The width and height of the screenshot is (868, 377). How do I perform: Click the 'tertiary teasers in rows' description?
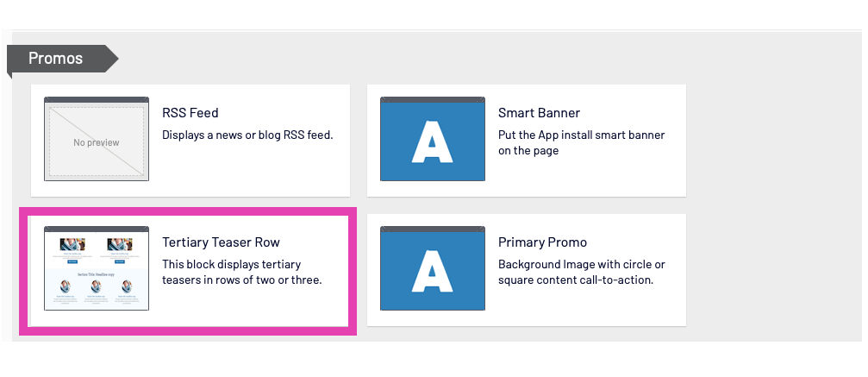click(x=241, y=272)
